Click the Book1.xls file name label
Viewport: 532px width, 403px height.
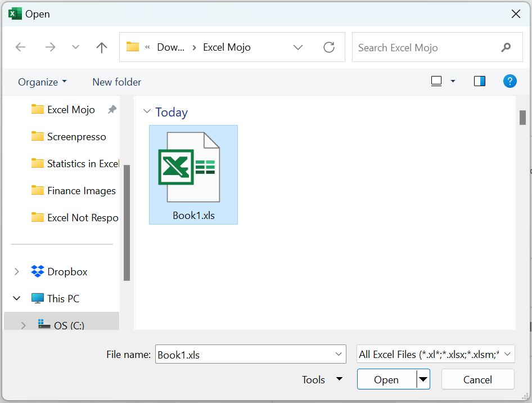tap(193, 216)
